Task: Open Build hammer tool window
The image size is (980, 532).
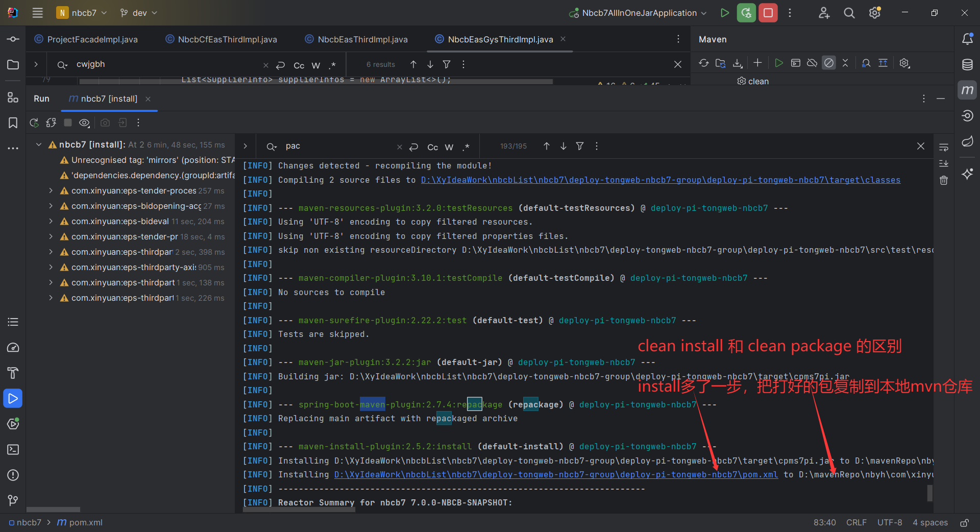Action: pyautogui.click(x=13, y=373)
